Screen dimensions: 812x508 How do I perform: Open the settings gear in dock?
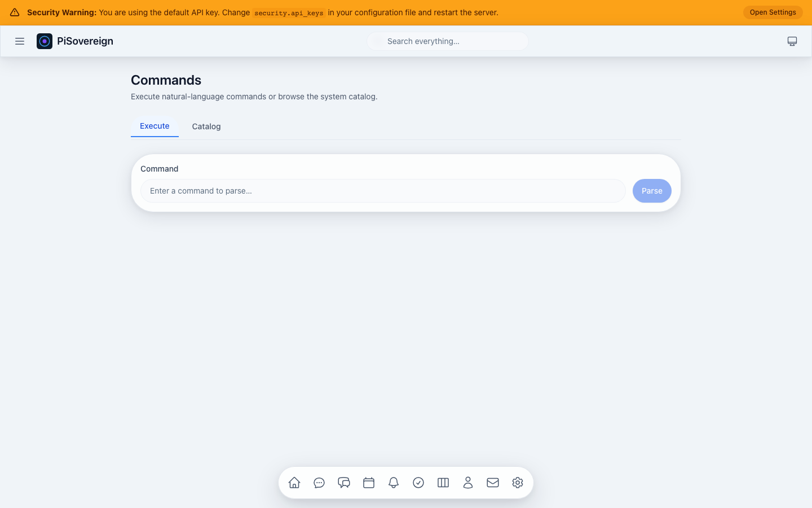point(518,483)
